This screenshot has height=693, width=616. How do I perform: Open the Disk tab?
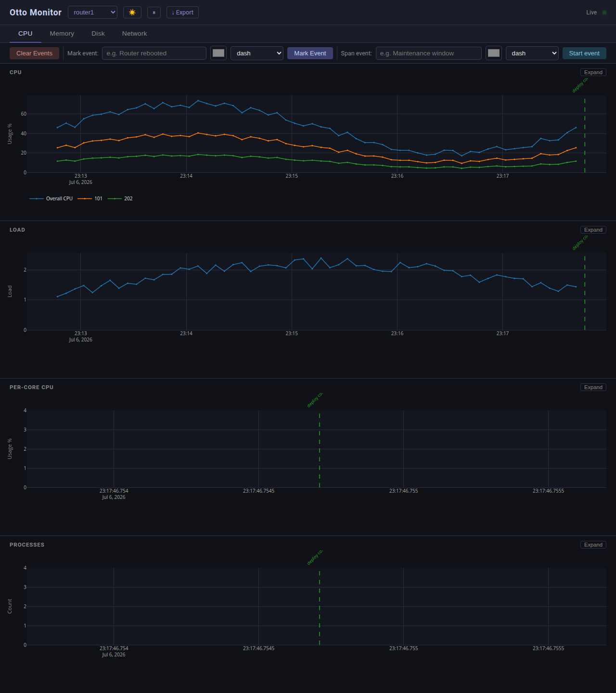coord(98,34)
